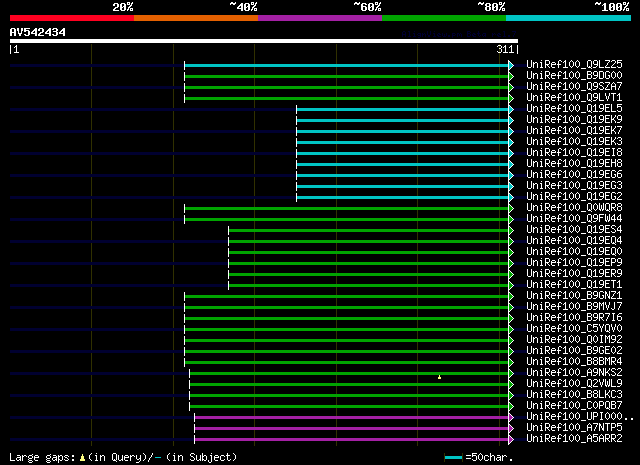640x465 pixels.
Task: Select the UniRef100_C5YQV0 text label
Action: pos(574,328)
